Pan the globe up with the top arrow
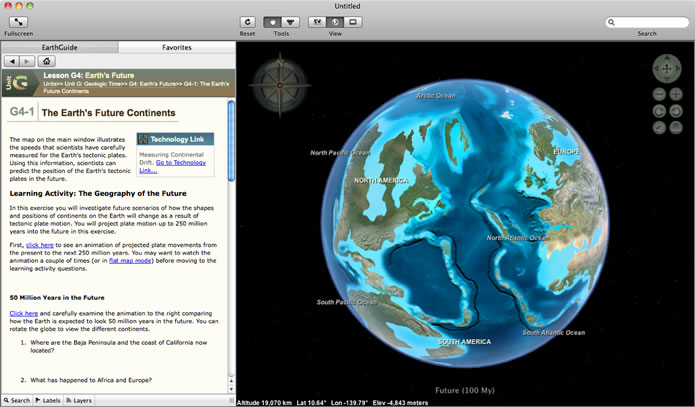This screenshot has width=695, height=407. pyautogui.click(x=667, y=59)
